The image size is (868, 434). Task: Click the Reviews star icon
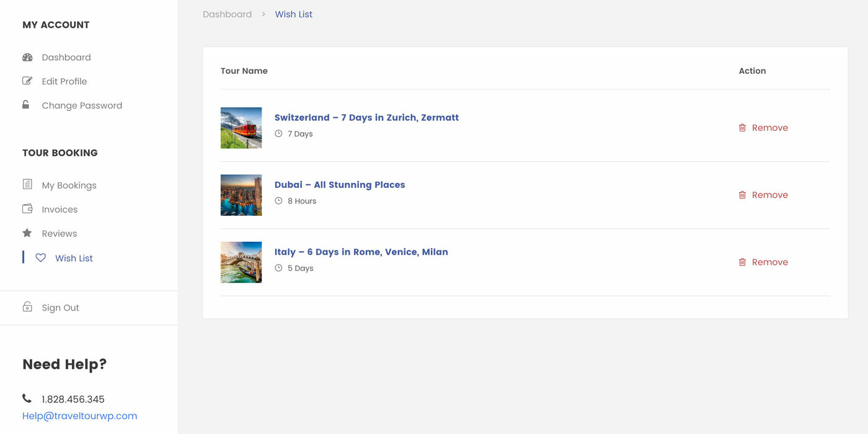click(x=27, y=233)
